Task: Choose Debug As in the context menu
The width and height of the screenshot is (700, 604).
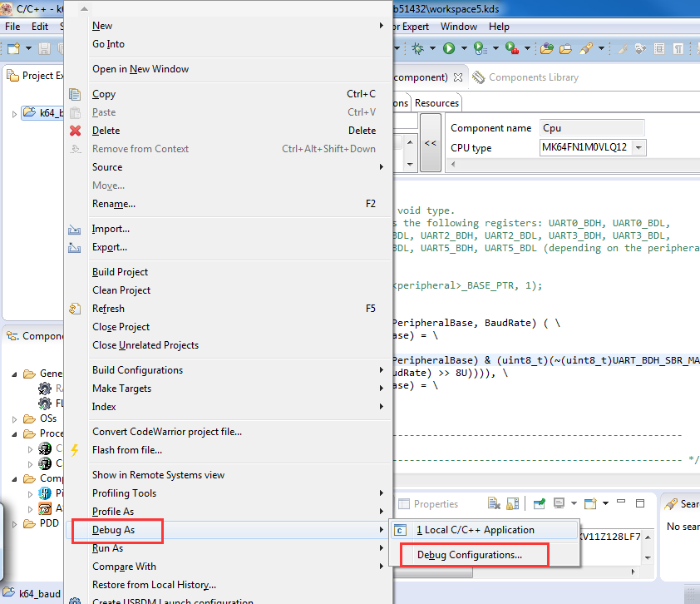Action: click(x=228, y=530)
